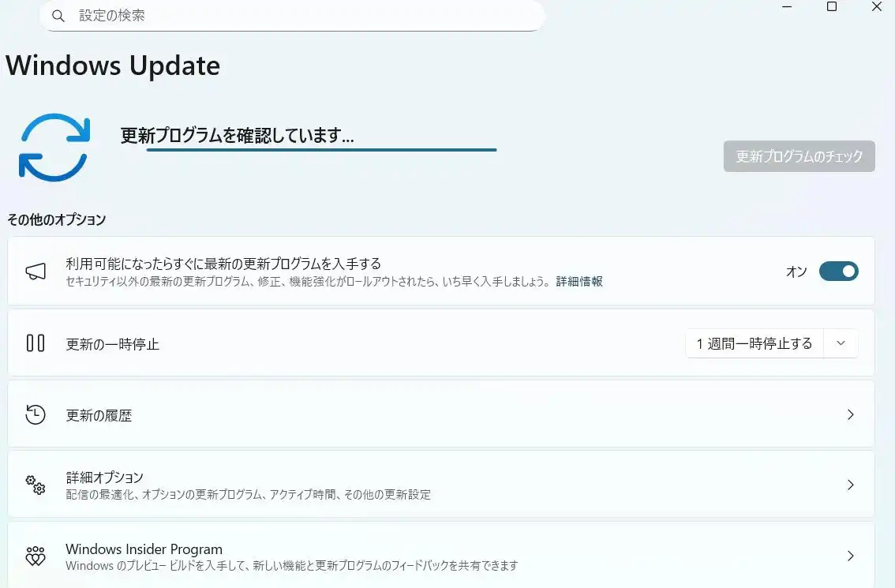Open the pause duration dropdown arrow
This screenshot has width=895, height=588.
841,343
